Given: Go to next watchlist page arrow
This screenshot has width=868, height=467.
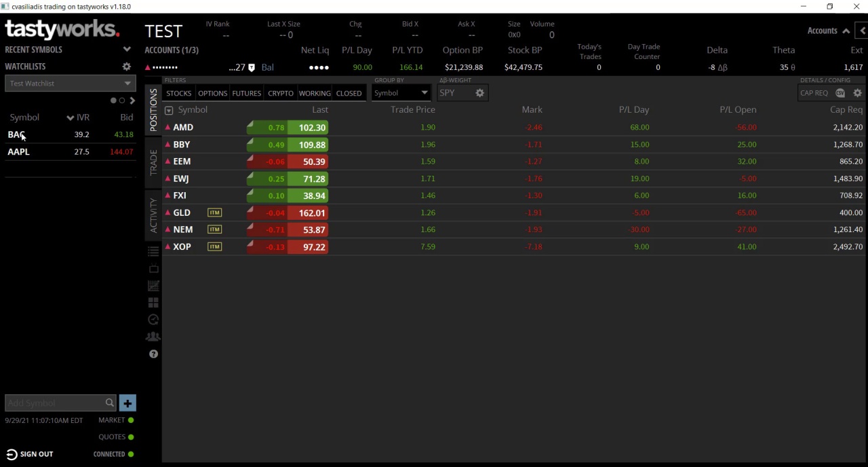Looking at the screenshot, I should [132, 100].
